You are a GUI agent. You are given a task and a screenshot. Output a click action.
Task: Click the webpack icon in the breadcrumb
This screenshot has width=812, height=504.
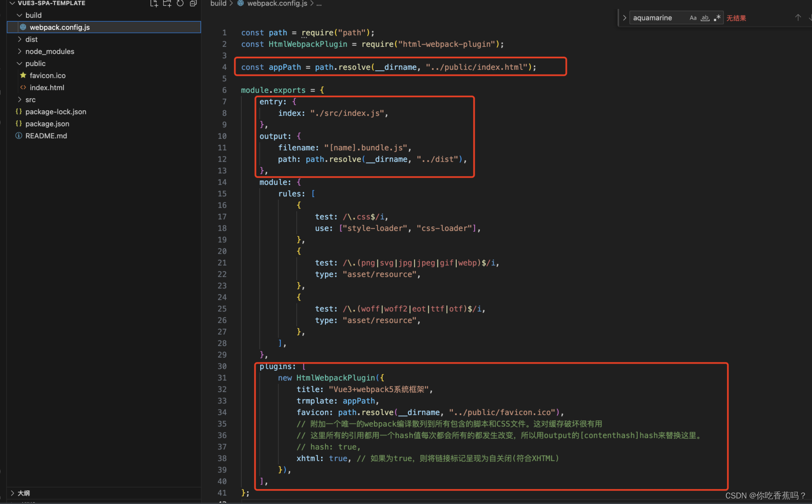(x=241, y=3)
